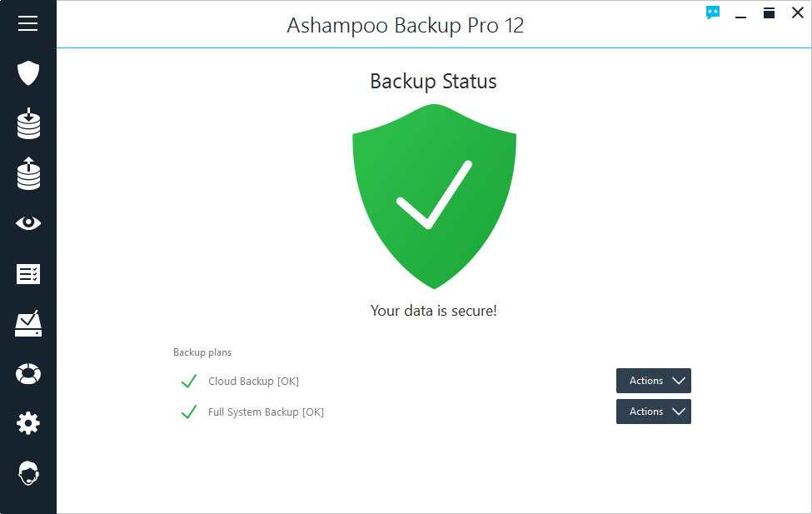The image size is (812, 514).
Task: Click the large green status shield
Action: coord(434,196)
